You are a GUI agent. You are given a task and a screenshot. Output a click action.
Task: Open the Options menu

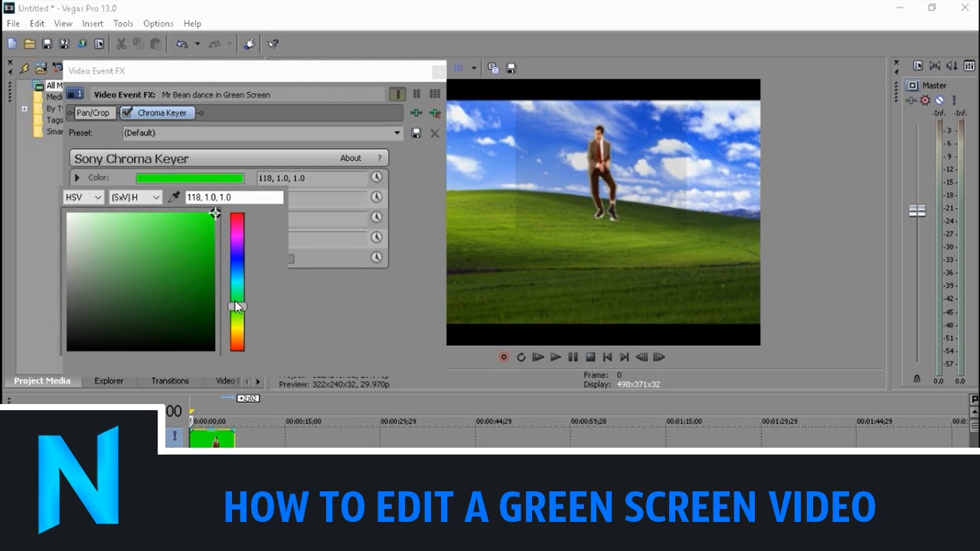pyautogui.click(x=158, y=24)
